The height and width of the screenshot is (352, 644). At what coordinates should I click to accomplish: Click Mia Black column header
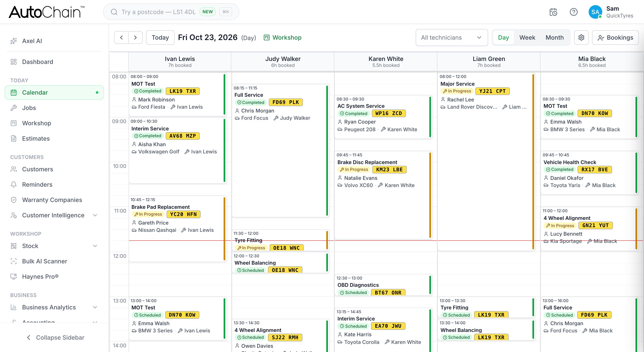pyautogui.click(x=592, y=62)
